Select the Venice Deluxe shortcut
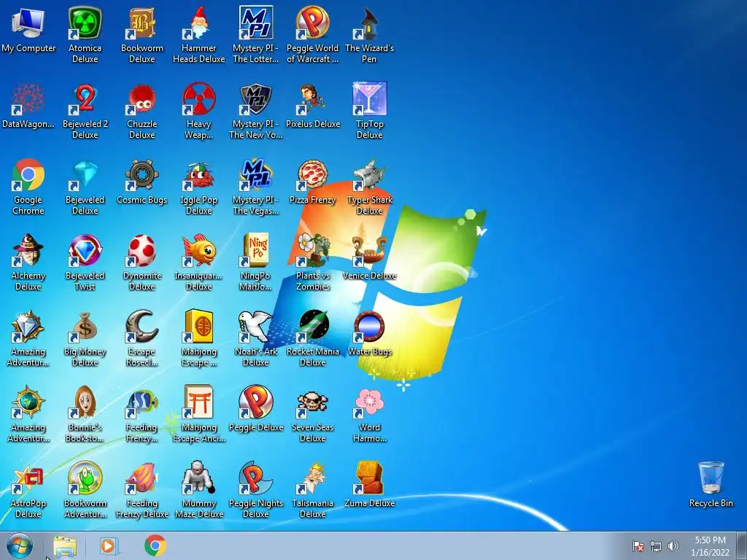This screenshot has height=560, width=747. click(x=369, y=251)
